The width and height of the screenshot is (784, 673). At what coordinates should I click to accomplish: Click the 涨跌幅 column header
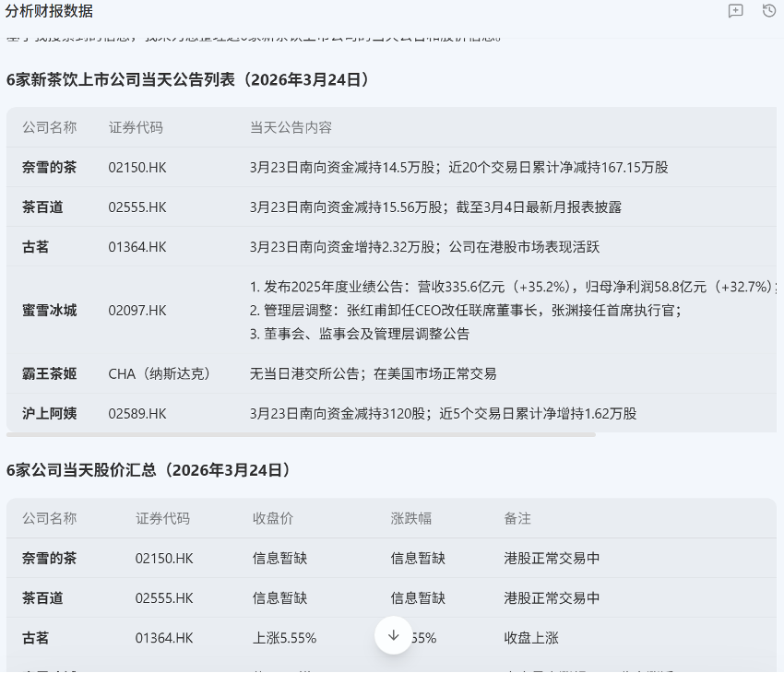411,518
